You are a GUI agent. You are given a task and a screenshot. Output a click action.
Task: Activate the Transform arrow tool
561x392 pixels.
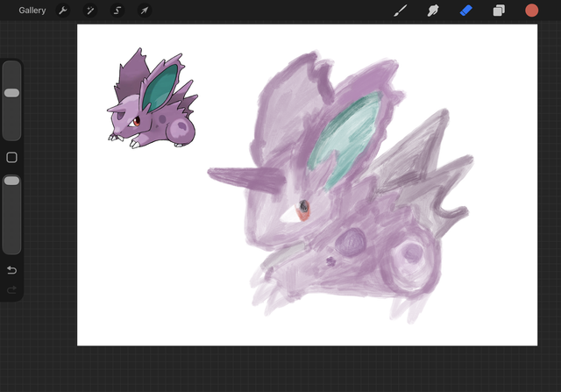pos(145,11)
